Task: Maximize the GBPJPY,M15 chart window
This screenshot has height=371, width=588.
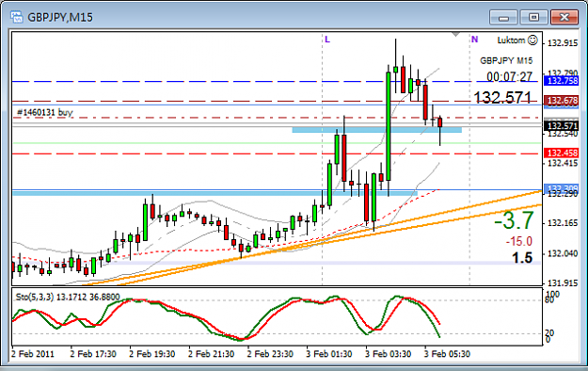Action: pos(533,17)
